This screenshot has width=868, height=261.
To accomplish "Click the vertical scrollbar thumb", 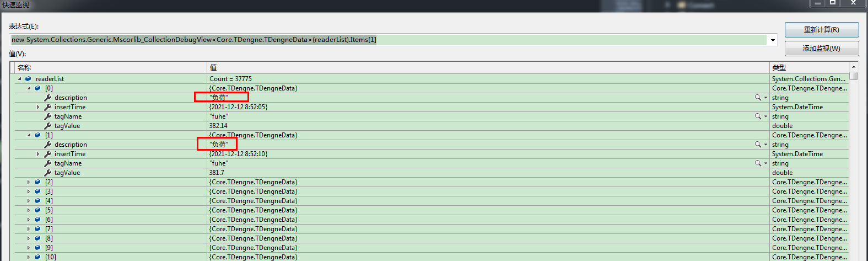I will [x=854, y=76].
